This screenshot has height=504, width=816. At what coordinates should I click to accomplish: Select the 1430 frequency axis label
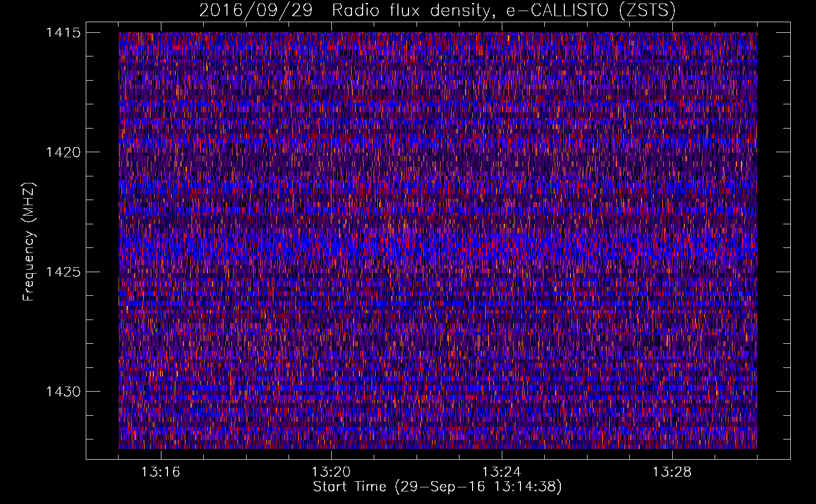point(63,392)
